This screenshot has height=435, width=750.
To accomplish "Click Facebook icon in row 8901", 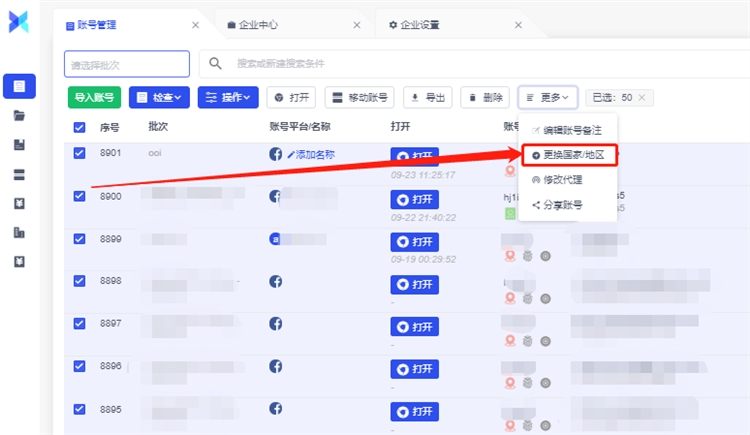I will (x=275, y=154).
